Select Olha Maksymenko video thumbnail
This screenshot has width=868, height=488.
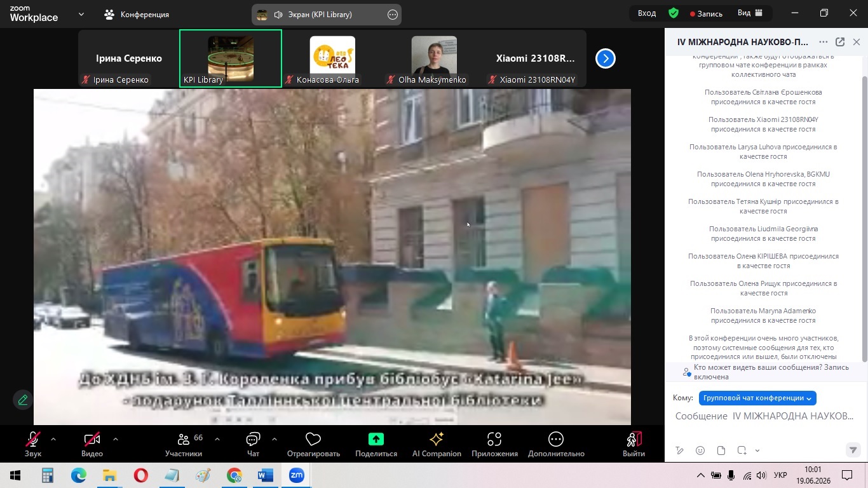point(434,58)
